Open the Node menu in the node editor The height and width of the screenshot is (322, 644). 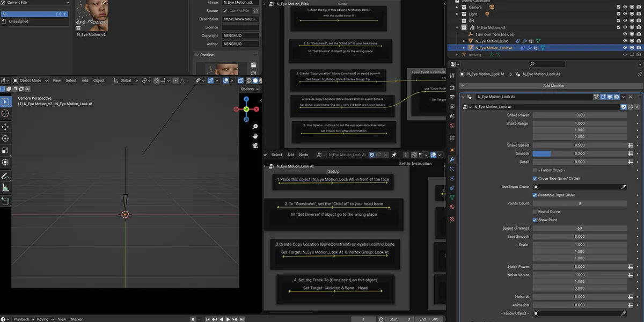[304, 155]
